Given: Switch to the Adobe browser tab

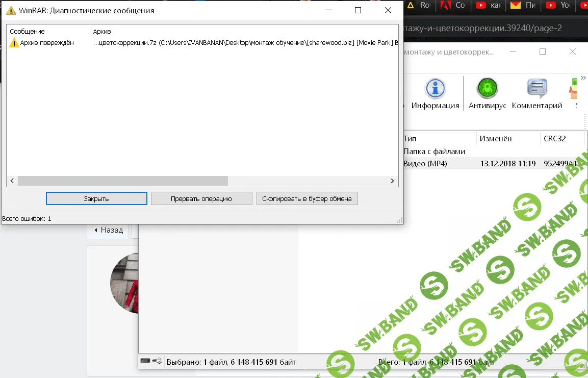Looking at the screenshot, I should point(453,6).
